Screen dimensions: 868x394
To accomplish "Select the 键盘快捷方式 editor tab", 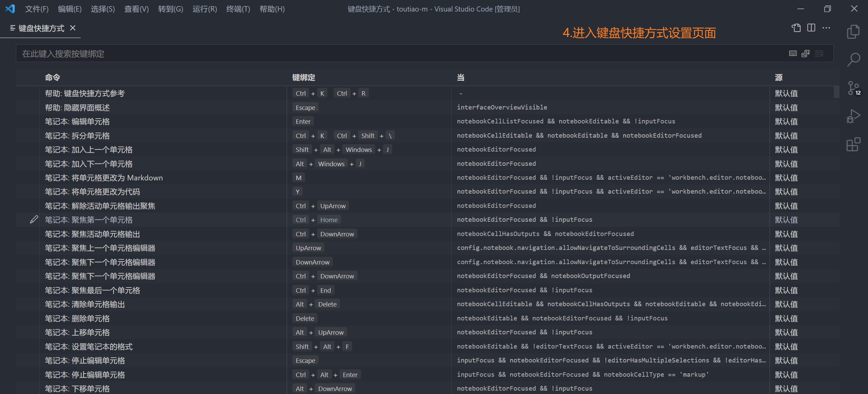I will [41, 28].
